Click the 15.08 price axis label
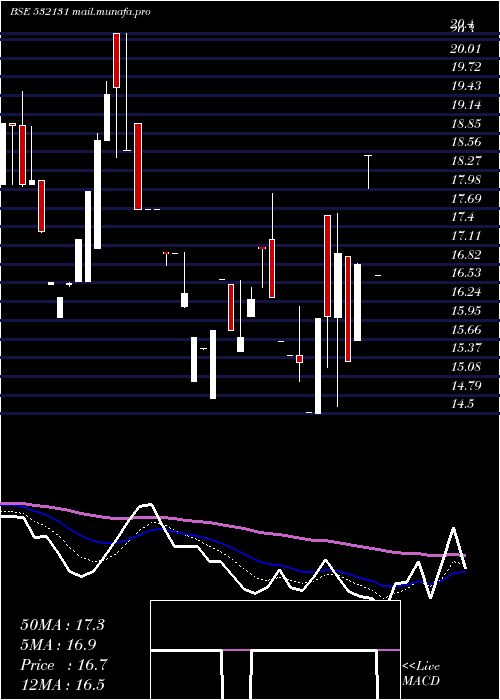The image size is (500, 700). 466,367
